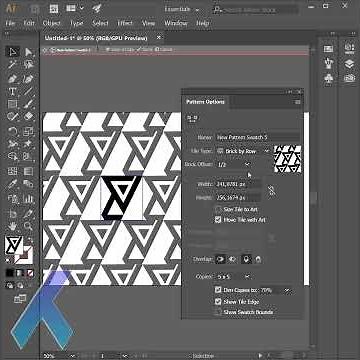Toggle the Dim Copies to checkbox
This screenshot has height=360, width=360.
(218, 290)
